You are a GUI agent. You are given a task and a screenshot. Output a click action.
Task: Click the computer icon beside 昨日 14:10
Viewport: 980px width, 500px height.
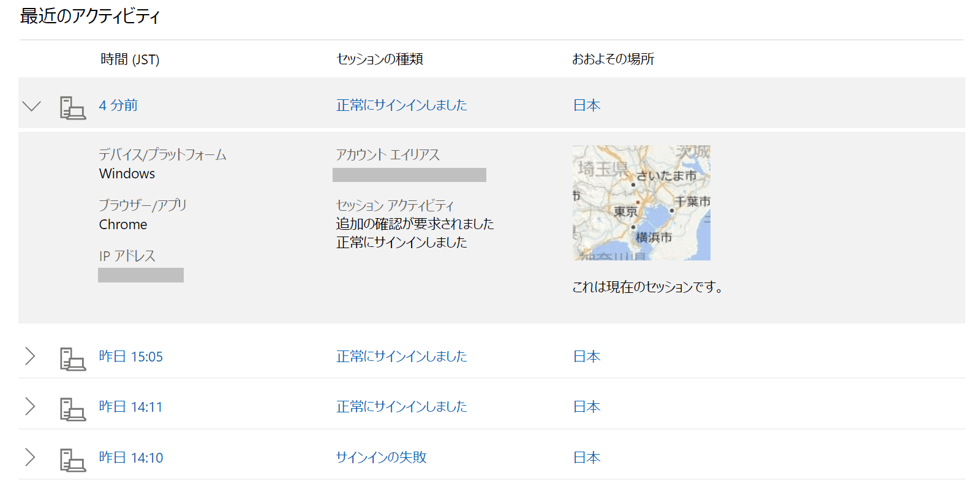[72, 460]
